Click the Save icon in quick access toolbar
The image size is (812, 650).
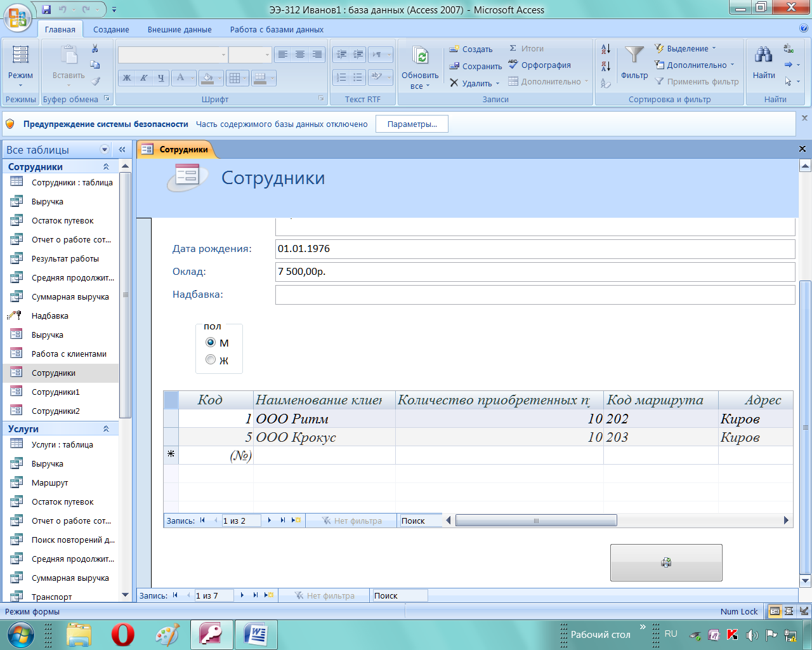tap(46, 10)
